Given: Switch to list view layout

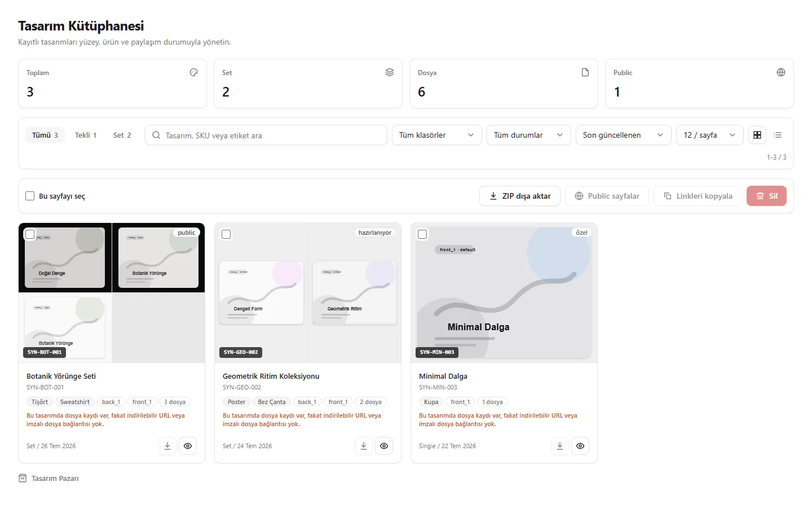Looking at the screenshot, I should tap(778, 135).
